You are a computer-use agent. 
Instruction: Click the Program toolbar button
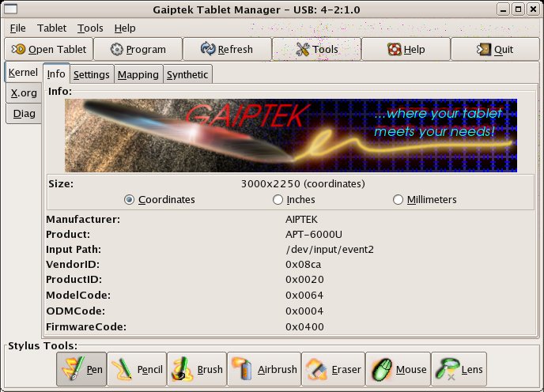138,49
